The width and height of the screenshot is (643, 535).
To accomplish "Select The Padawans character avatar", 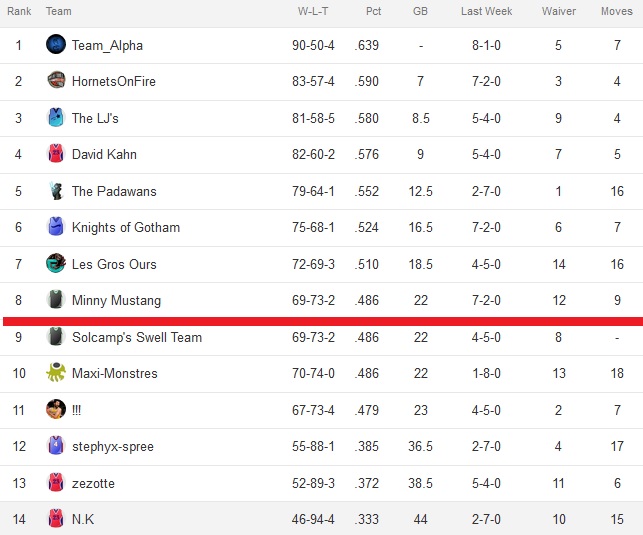I will 56,191.
